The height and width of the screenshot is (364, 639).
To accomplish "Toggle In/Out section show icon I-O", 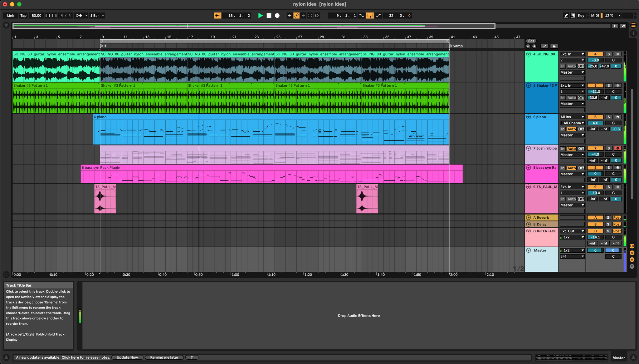I will pos(632,246).
